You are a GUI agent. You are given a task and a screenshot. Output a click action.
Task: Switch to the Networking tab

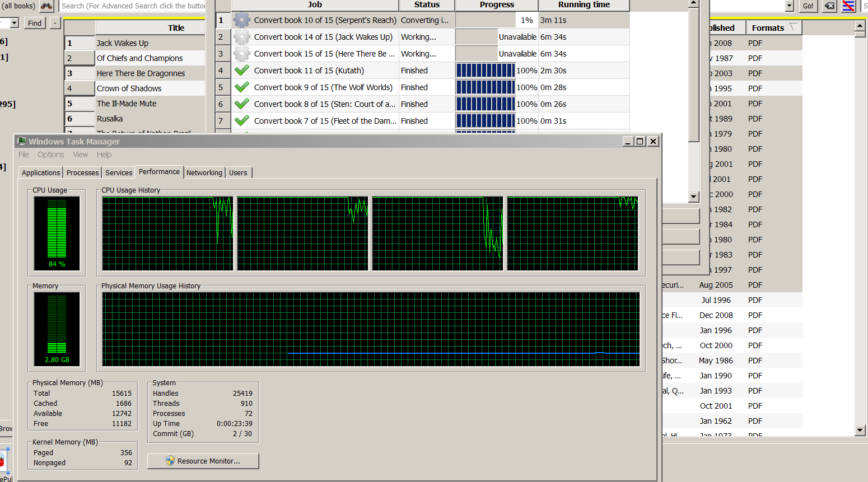(x=204, y=173)
